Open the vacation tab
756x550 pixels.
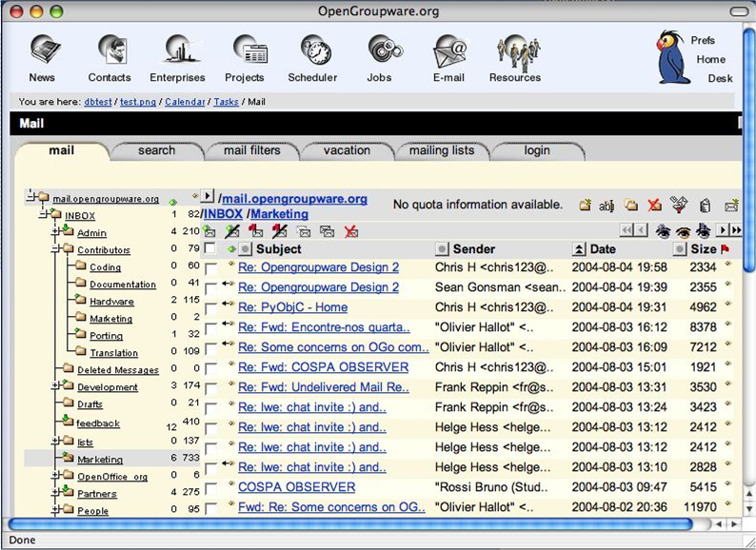(x=347, y=150)
